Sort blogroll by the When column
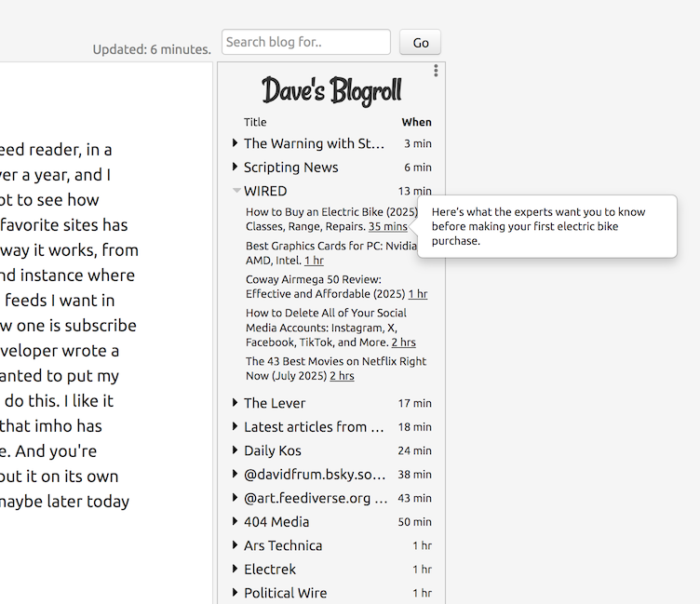 [x=416, y=122]
